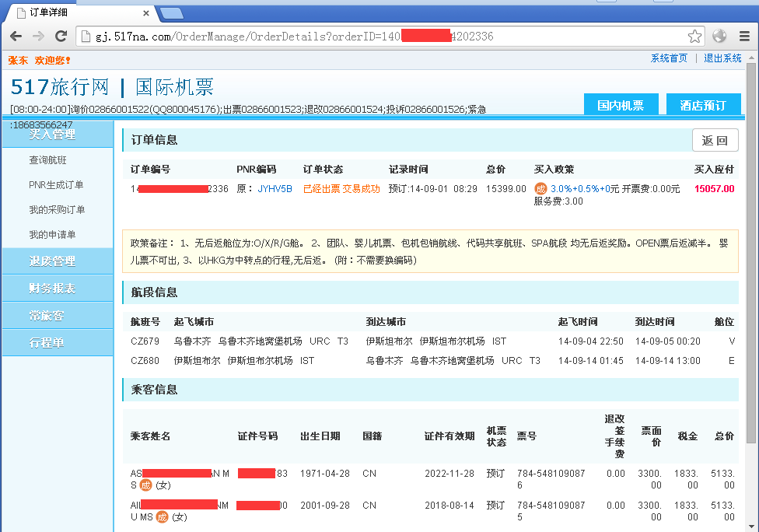Click 订单编号 column header
The image size is (759, 532).
pos(150,170)
